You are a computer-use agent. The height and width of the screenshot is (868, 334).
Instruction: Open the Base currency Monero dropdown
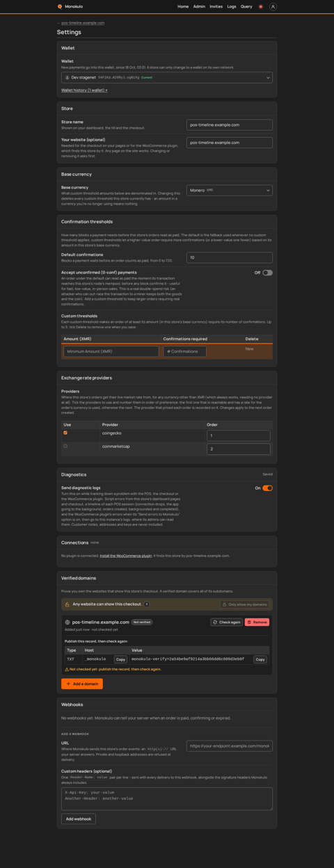(230, 191)
